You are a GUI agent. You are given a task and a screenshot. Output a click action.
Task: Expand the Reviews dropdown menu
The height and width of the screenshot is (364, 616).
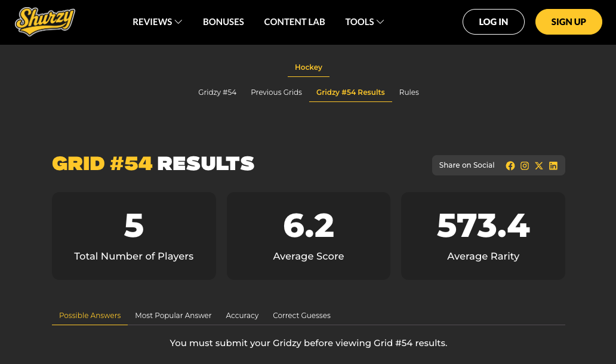pyautogui.click(x=157, y=22)
